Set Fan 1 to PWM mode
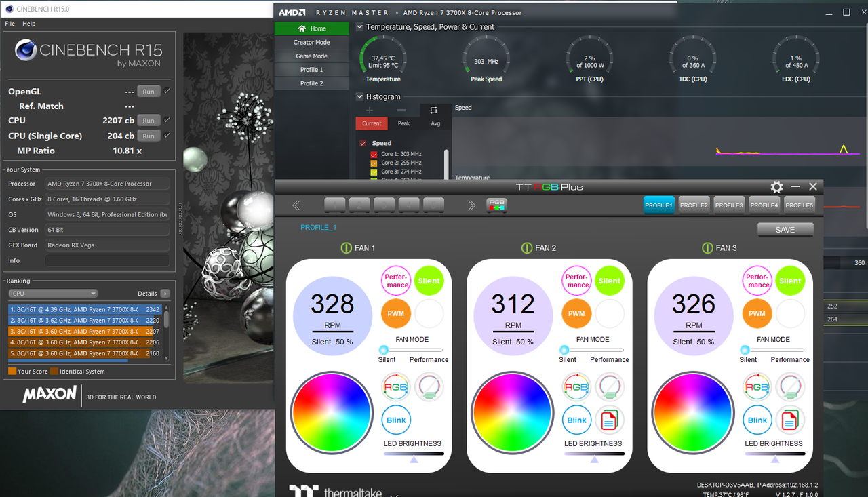 (397, 313)
